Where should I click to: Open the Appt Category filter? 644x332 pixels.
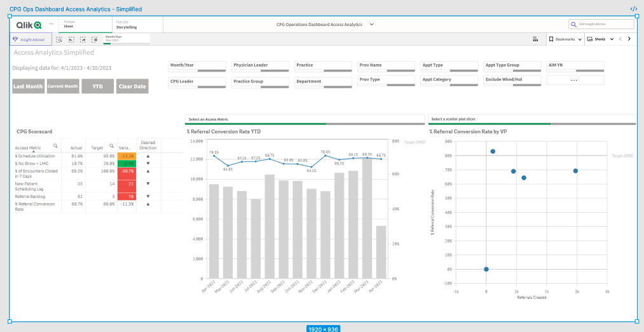(x=449, y=81)
